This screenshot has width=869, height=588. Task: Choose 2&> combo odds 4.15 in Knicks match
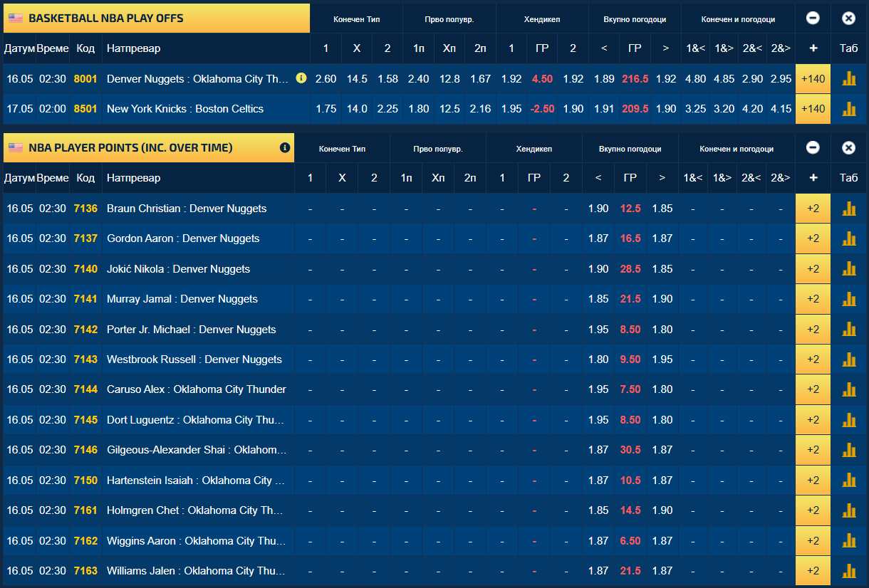(781, 109)
